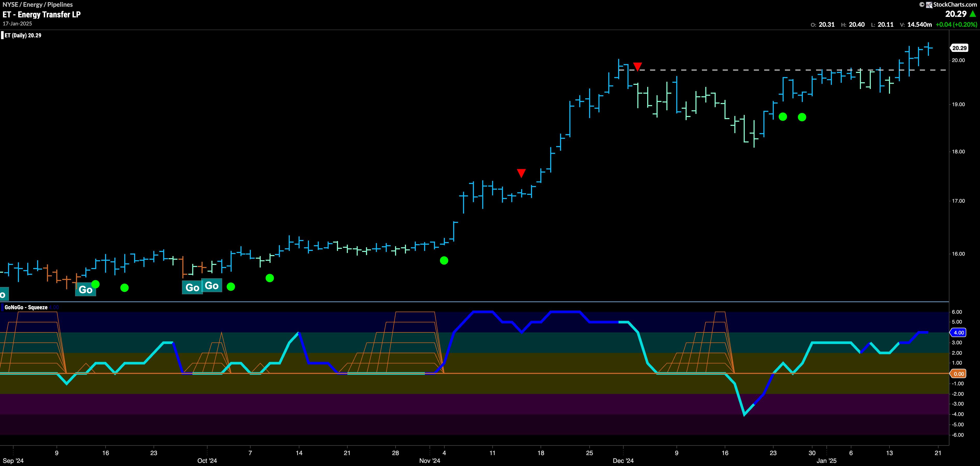Click the volume value 14.540m
This screenshot has width=980, height=466.
click(920, 24)
